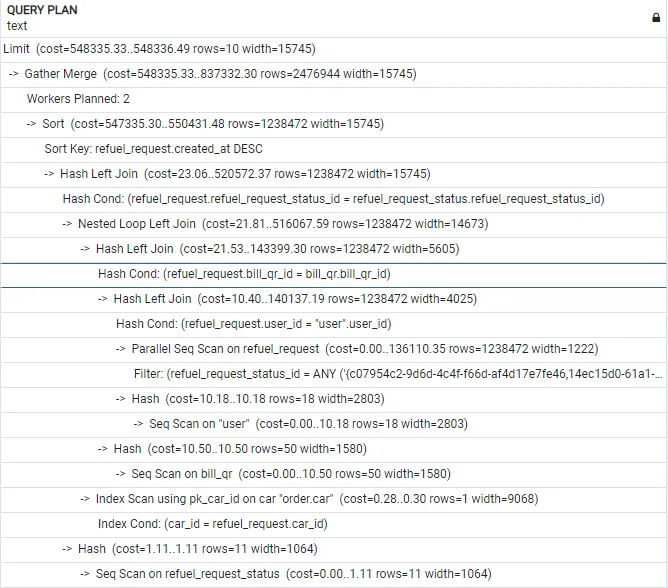
Task: Click the Hash rows=50 width=1580 row
Action: coord(232,448)
